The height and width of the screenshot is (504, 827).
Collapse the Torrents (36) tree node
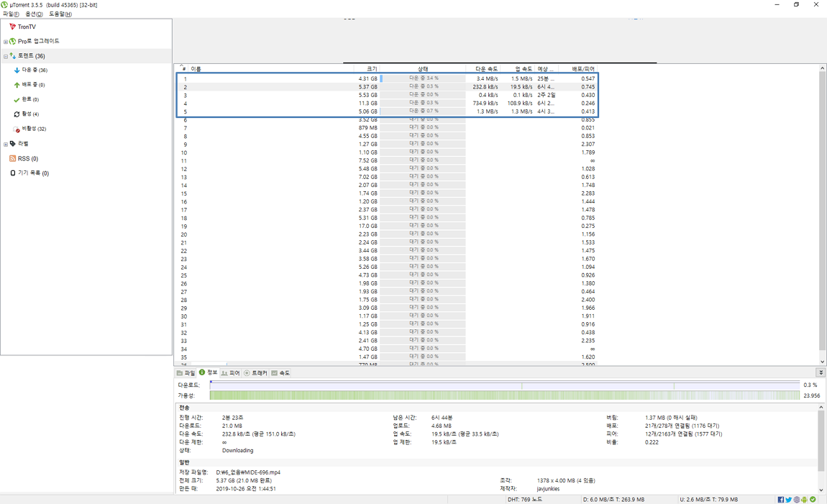pos(6,56)
